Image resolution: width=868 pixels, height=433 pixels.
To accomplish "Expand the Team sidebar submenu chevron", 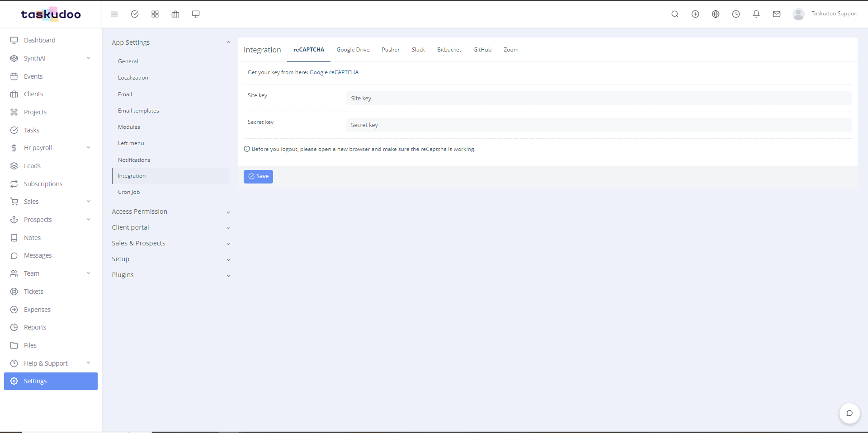I will (88, 273).
